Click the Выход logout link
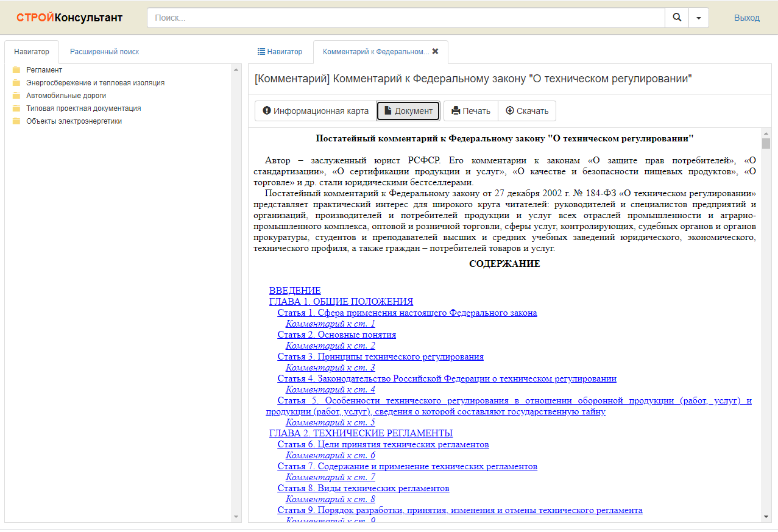The image size is (778, 532). click(747, 18)
